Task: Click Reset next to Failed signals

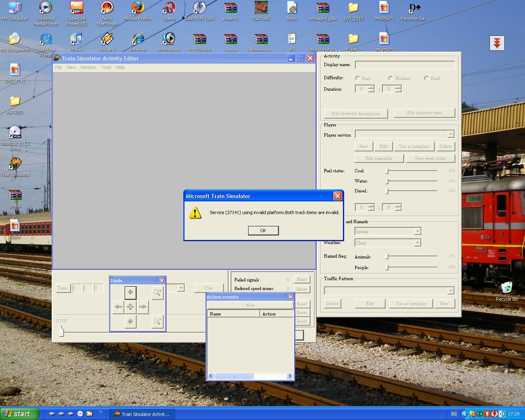Action: [302, 280]
